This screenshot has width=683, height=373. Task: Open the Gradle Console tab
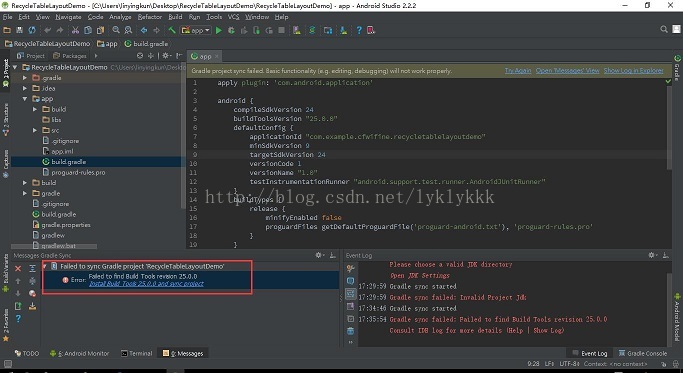coord(642,353)
